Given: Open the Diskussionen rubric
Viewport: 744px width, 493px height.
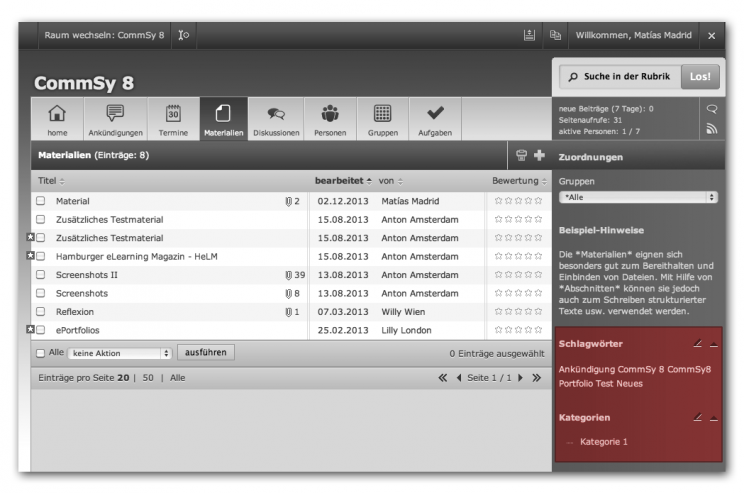Looking at the screenshot, I should coord(276,119).
